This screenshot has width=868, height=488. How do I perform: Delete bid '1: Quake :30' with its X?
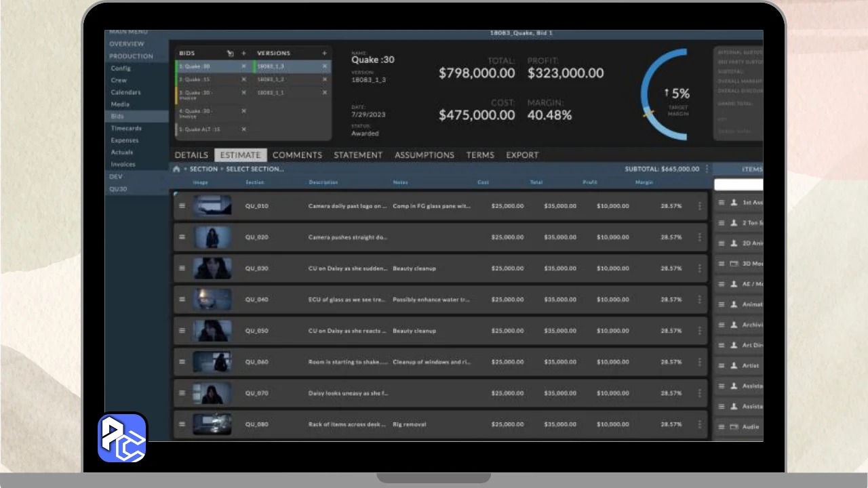tap(244, 66)
